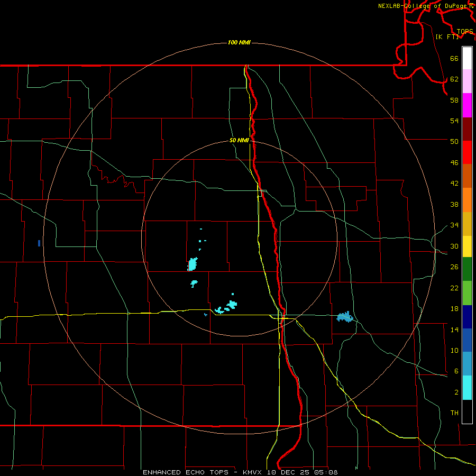This screenshot has width=476, height=476.
Task: Click the TOPS legend title
Action: 465,31
